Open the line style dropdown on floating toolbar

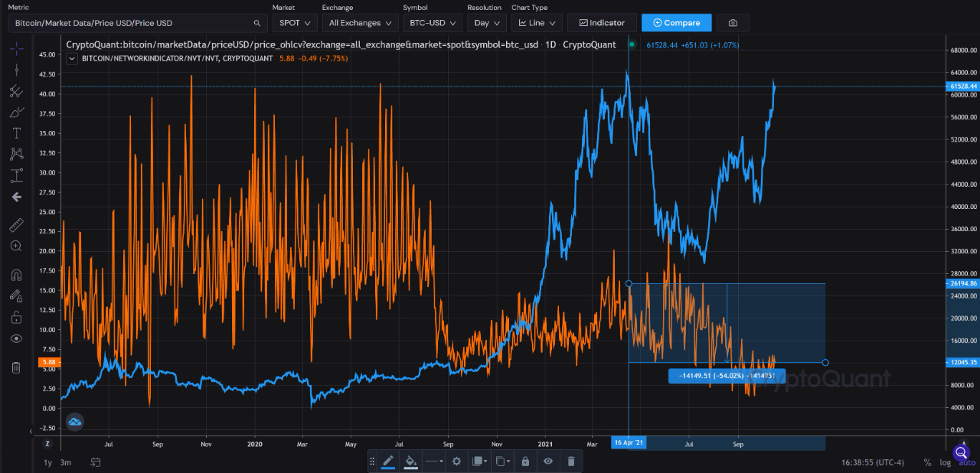click(x=433, y=461)
